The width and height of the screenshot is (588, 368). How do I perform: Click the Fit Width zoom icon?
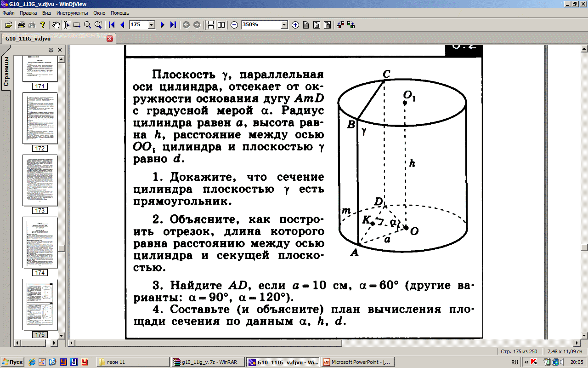click(327, 25)
